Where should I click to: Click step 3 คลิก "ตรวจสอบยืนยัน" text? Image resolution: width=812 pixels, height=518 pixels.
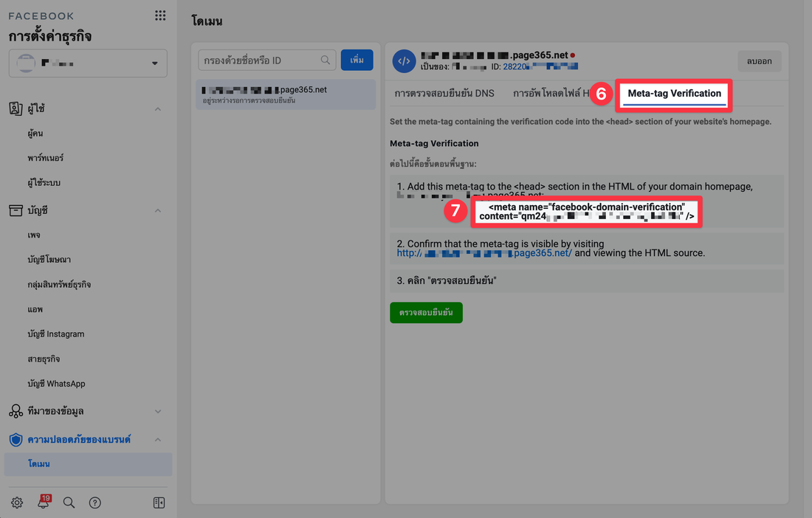pyautogui.click(x=447, y=280)
